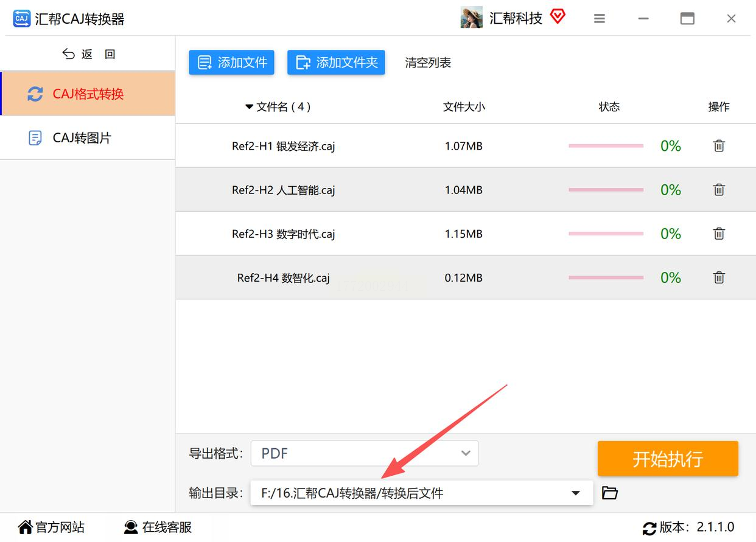Image resolution: width=756 pixels, height=542 pixels.
Task: Click the 0.12MB file size cell
Action: 464,277
